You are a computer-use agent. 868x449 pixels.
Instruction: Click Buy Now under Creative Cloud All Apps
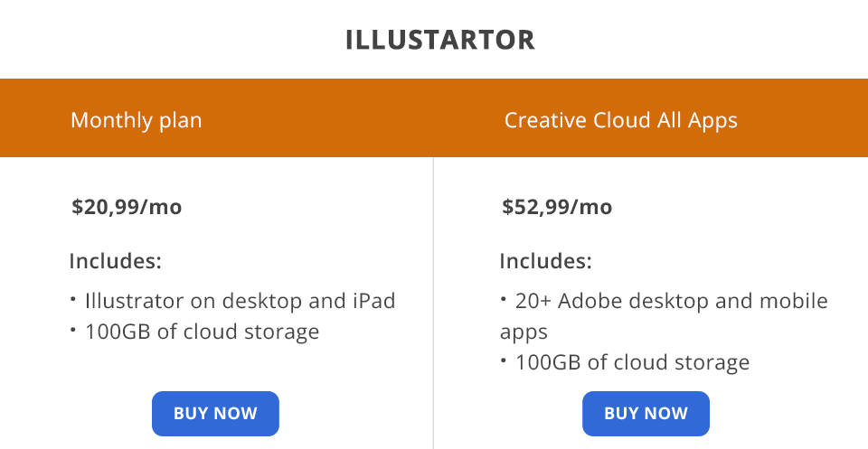click(x=646, y=414)
